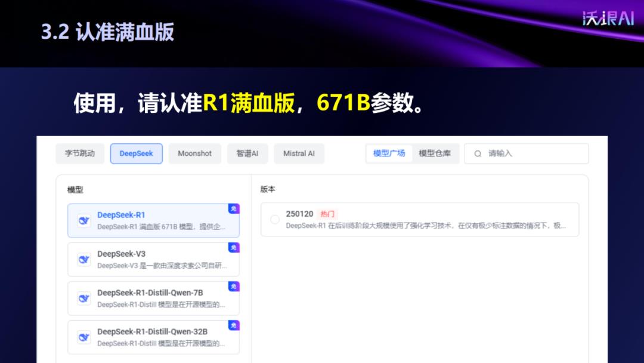This screenshot has width=644, height=363.
Task: Select the DeepSeek-R1-Distill-Qwen-7B model card
Action: 154,298
